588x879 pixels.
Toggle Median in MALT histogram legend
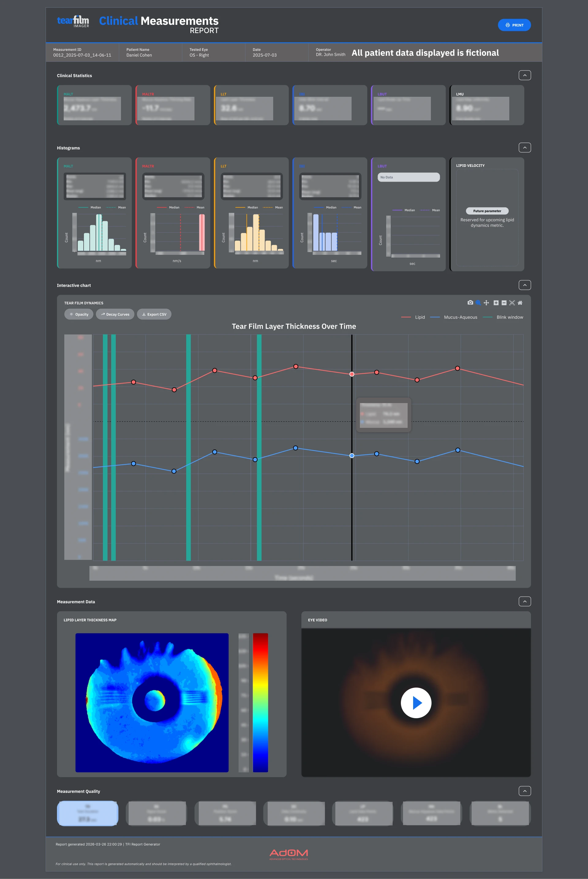pyautogui.click(x=90, y=207)
